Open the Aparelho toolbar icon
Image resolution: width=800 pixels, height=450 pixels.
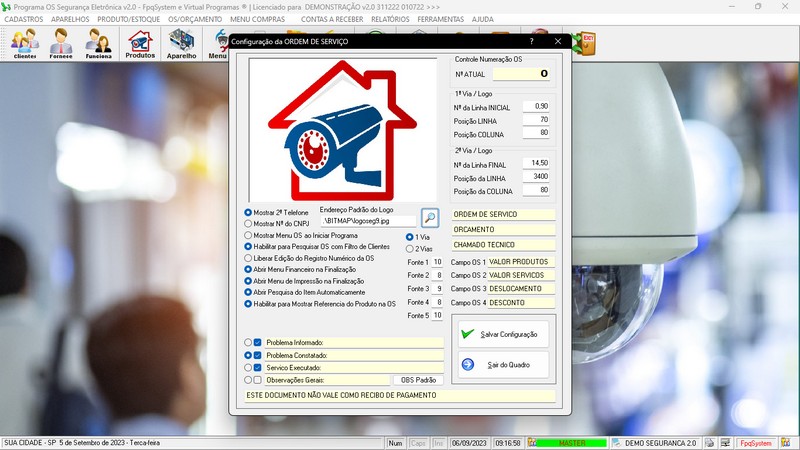[181, 44]
